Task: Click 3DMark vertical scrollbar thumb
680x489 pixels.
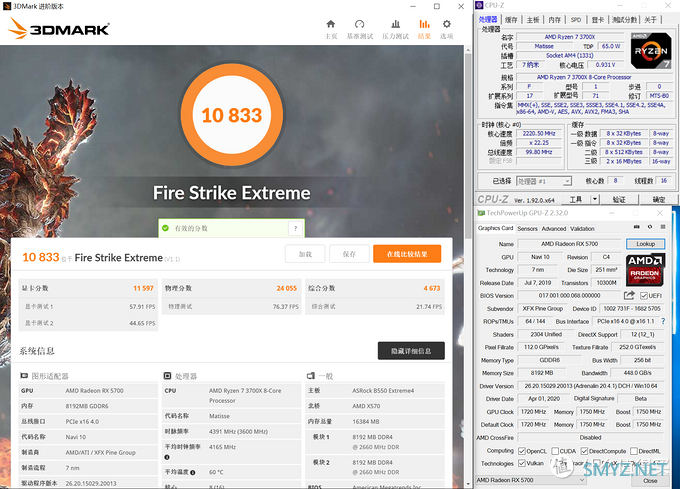Action: tap(468, 147)
